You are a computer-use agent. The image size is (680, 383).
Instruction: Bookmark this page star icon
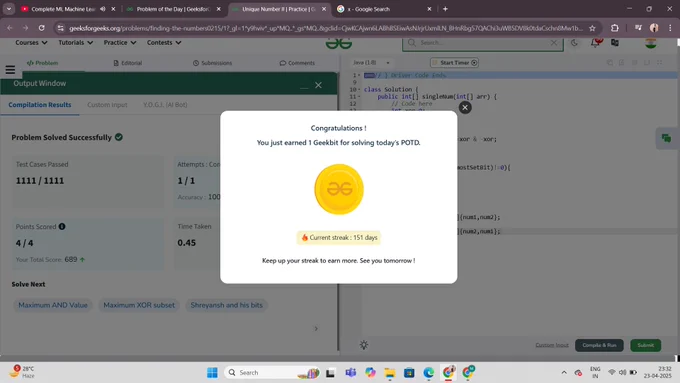coord(592,28)
